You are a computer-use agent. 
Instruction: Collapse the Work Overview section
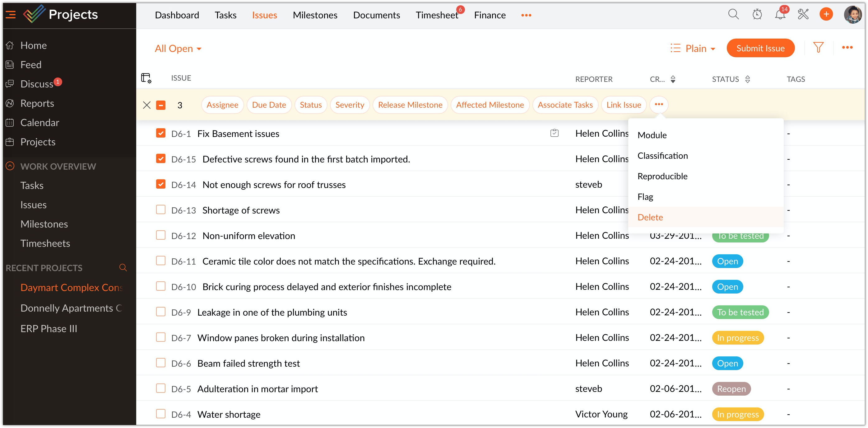(x=10, y=166)
